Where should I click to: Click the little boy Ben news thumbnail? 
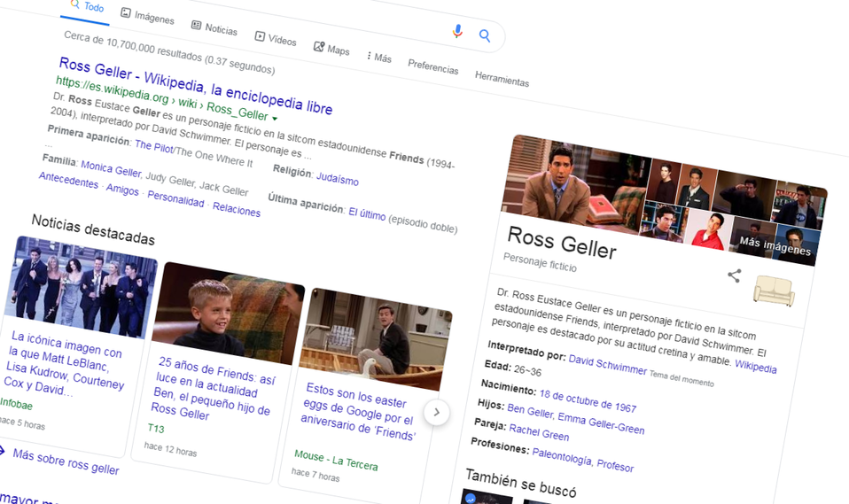pos(228,314)
